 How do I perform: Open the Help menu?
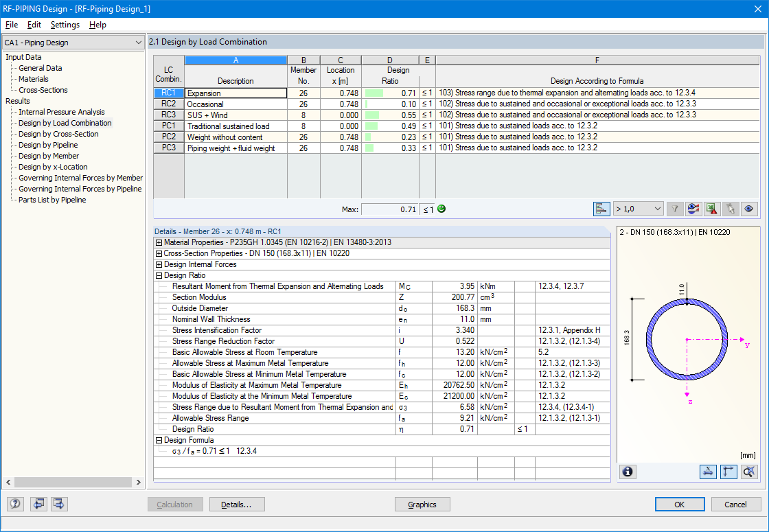(x=97, y=25)
